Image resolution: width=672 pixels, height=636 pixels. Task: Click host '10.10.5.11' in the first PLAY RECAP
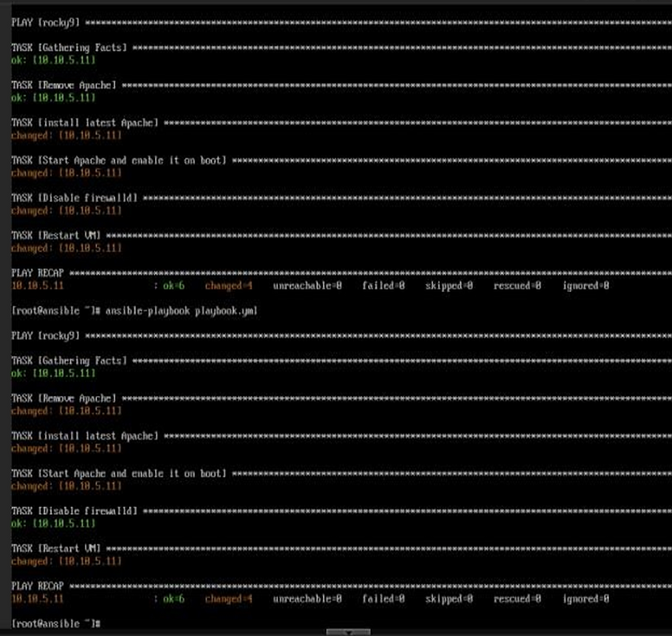pos(37,286)
